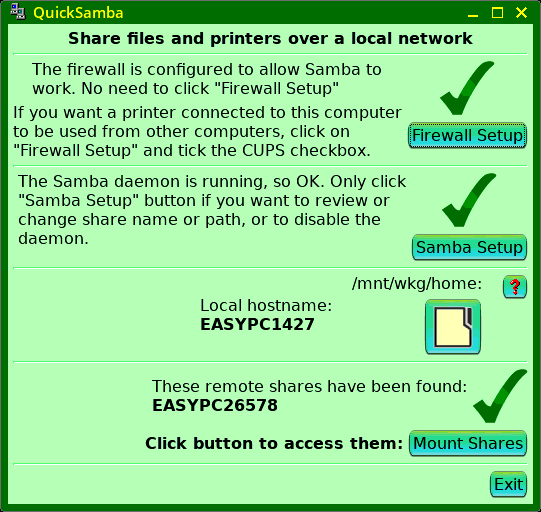Exit the QuickSamba dialog
The image size is (541, 512).
point(508,484)
